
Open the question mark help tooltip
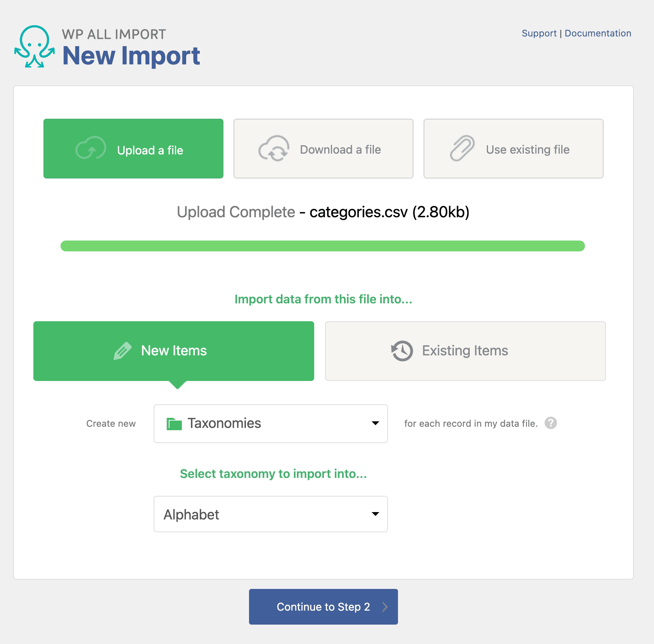(x=550, y=423)
